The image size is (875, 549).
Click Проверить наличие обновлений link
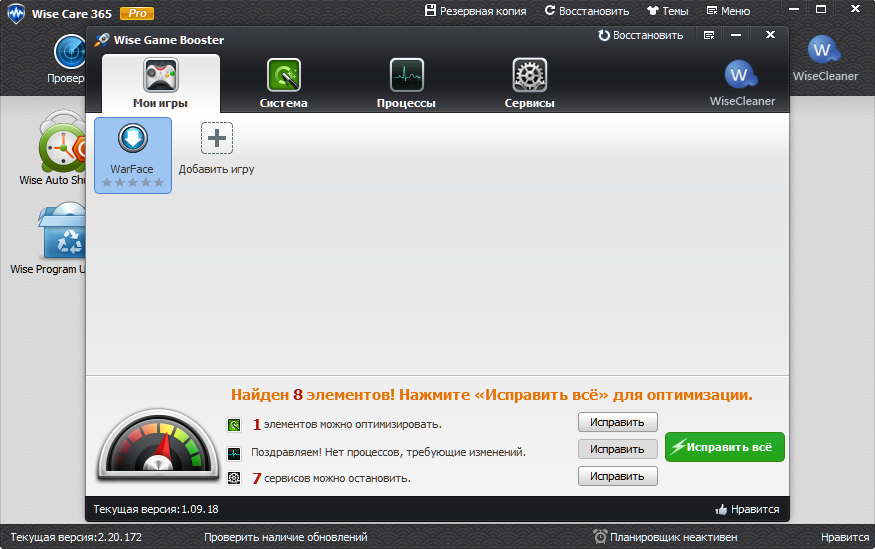click(286, 537)
